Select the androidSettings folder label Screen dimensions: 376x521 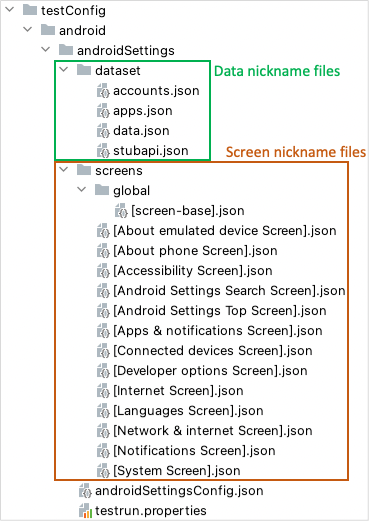[x=126, y=51]
